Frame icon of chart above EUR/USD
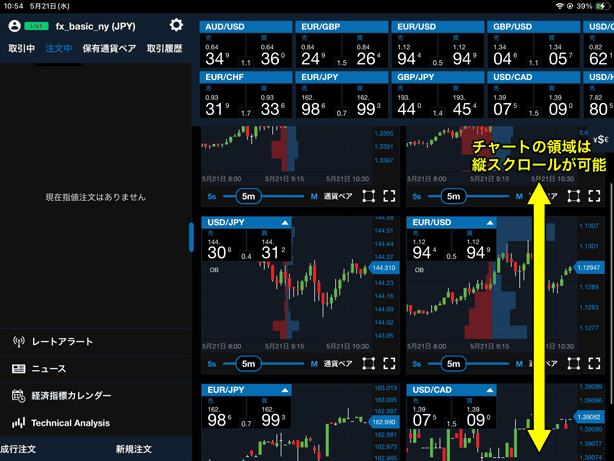This screenshot has height=461, width=614. (x=574, y=196)
